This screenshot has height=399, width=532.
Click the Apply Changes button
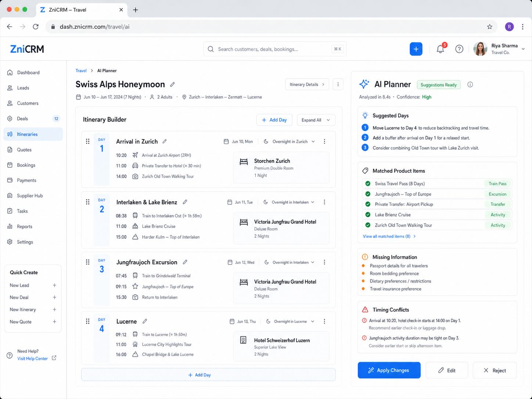[x=389, y=370]
